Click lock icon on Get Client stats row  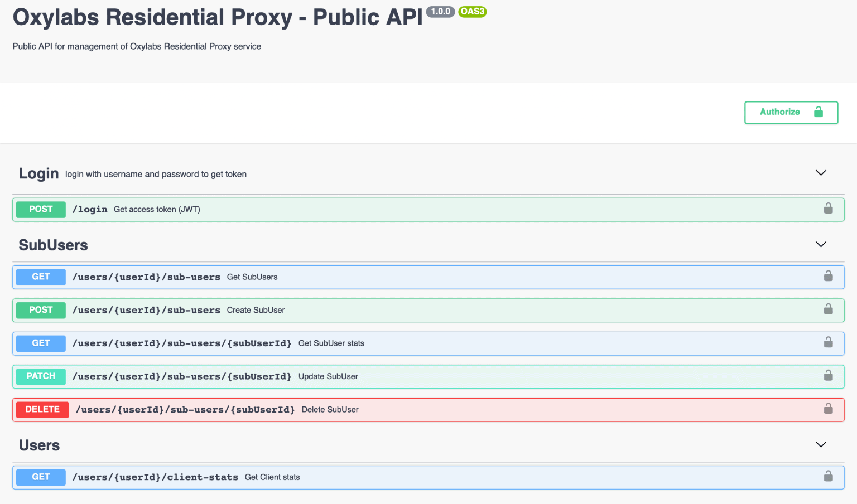click(x=828, y=476)
